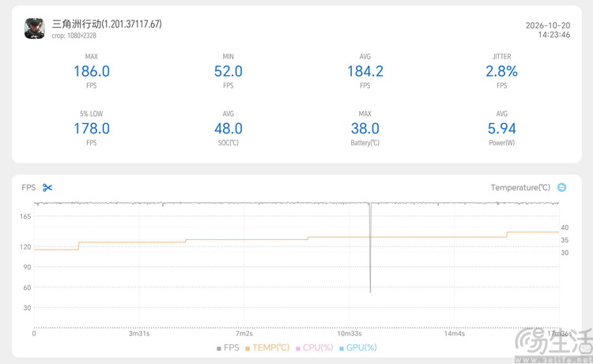Click the scissors crop icon beside FPS
The height and width of the screenshot is (364, 593).
[x=47, y=188]
